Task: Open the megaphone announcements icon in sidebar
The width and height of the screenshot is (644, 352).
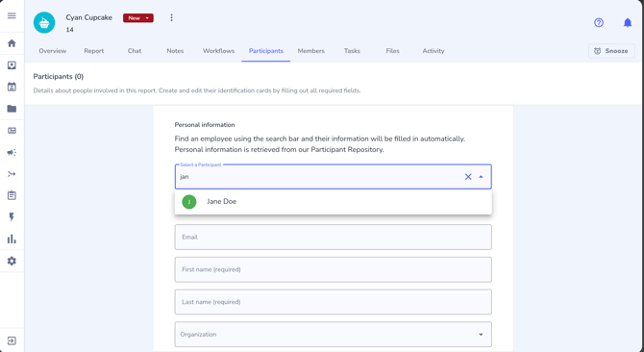Action: [x=12, y=152]
